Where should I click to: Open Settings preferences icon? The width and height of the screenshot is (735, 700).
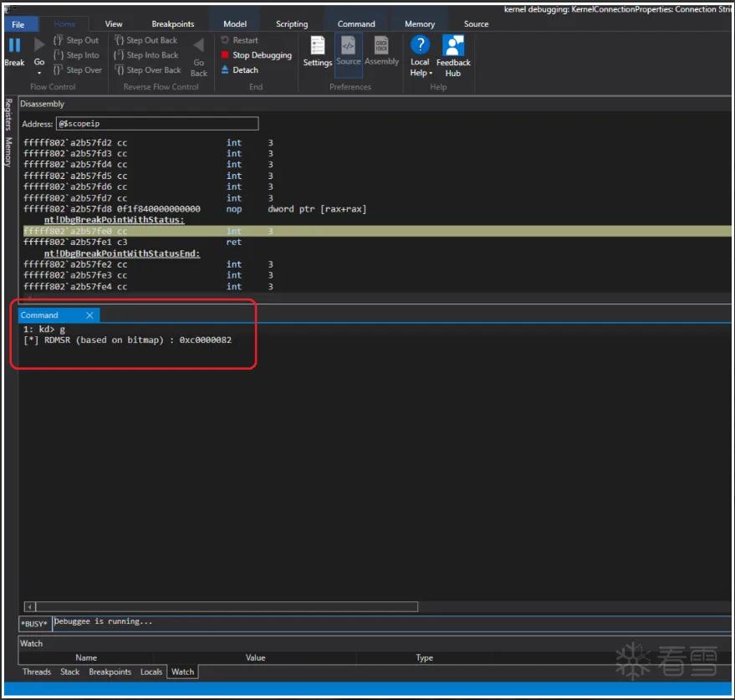(318, 46)
